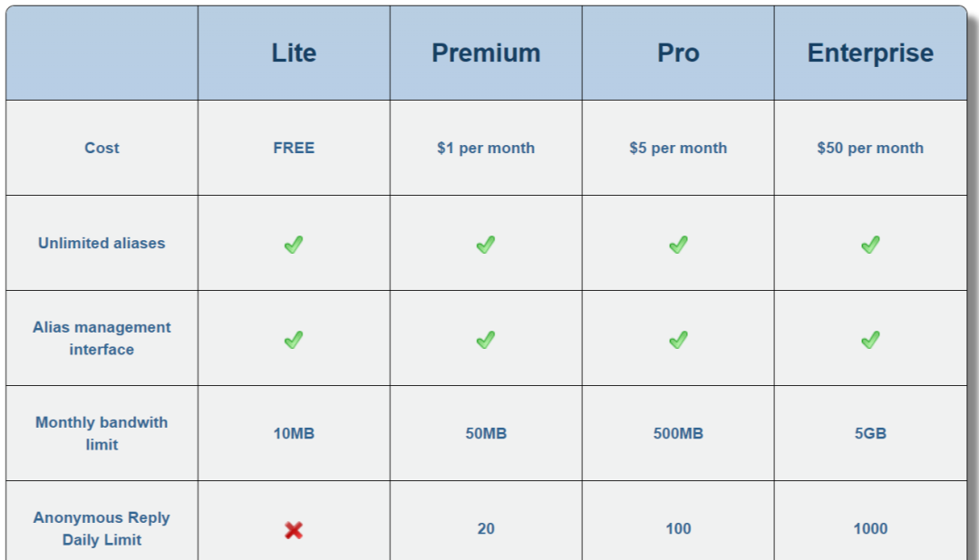Select the Enterprise plan header
Viewport: 979px width, 560px height.
click(x=870, y=53)
